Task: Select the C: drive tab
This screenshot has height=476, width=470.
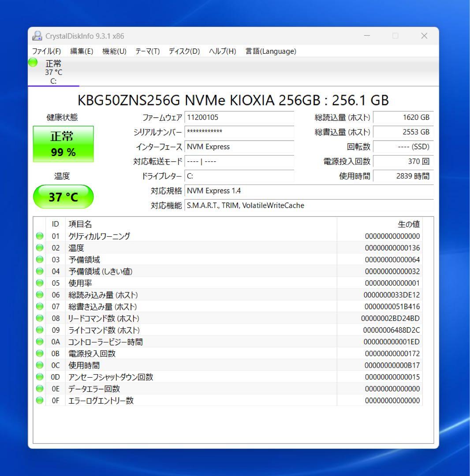Action: click(53, 73)
